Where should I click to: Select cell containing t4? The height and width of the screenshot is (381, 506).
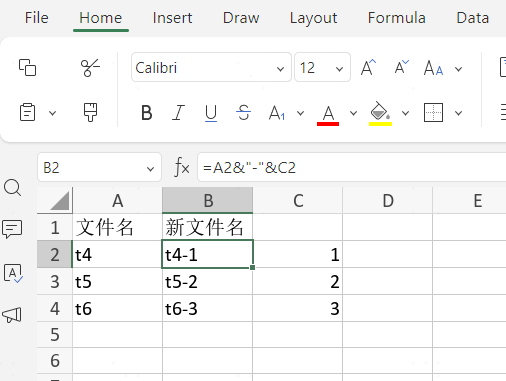[x=117, y=254]
